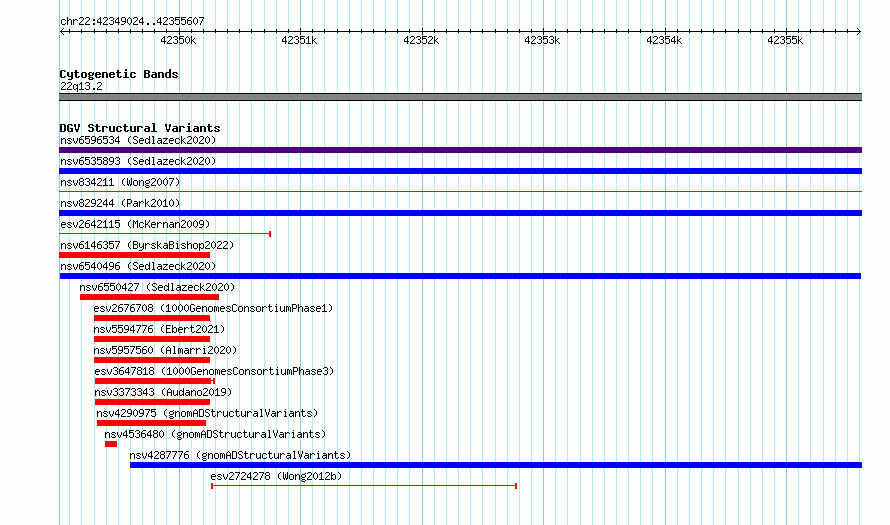Open esv3647818 (1000GenomesConsortiumPhase3) label
The width and height of the screenshot is (890, 525).
point(214,371)
